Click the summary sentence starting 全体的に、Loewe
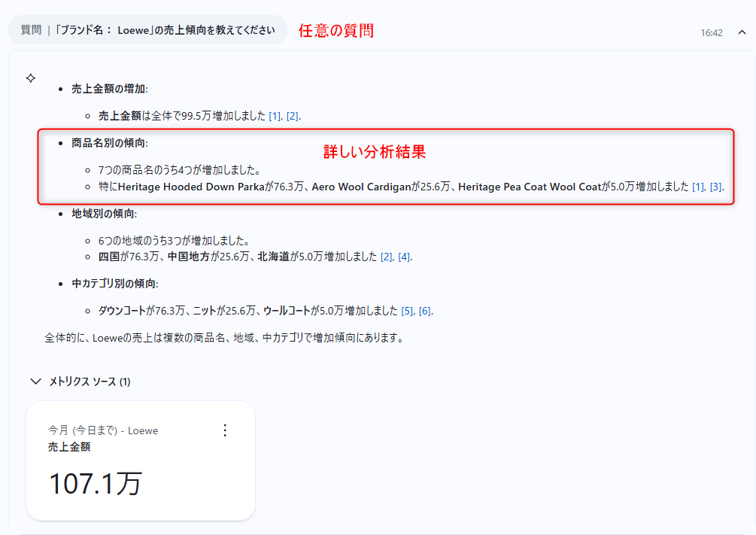Viewport: 756px width, 535px height. (x=224, y=338)
